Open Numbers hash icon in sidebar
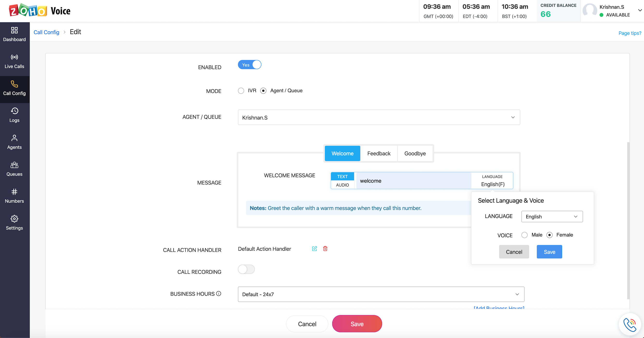 pyautogui.click(x=14, y=192)
